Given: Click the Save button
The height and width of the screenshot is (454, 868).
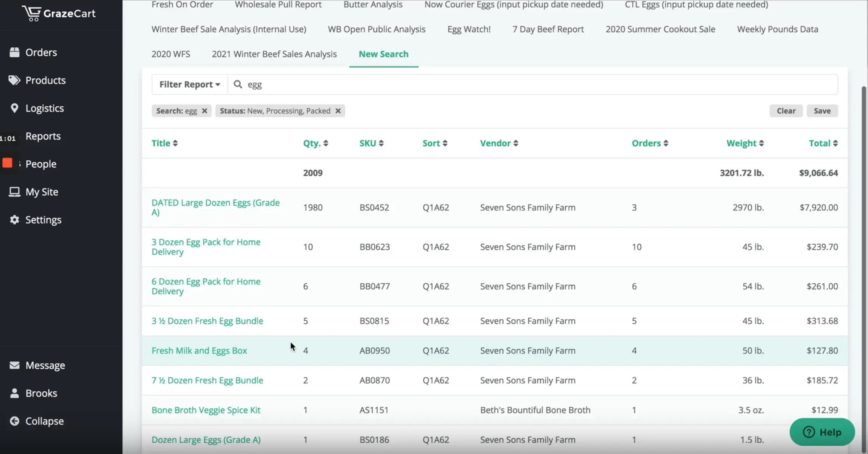Looking at the screenshot, I should click(822, 111).
